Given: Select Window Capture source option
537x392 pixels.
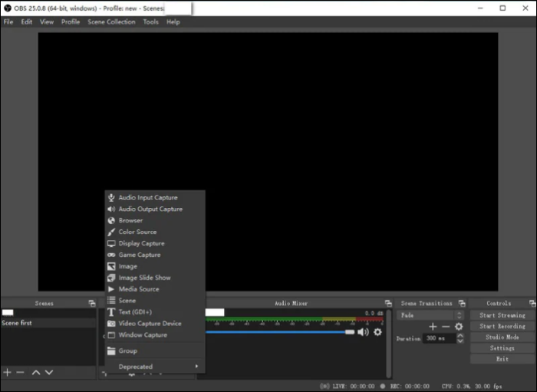Looking at the screenshot, I should [x=142, y=335].
